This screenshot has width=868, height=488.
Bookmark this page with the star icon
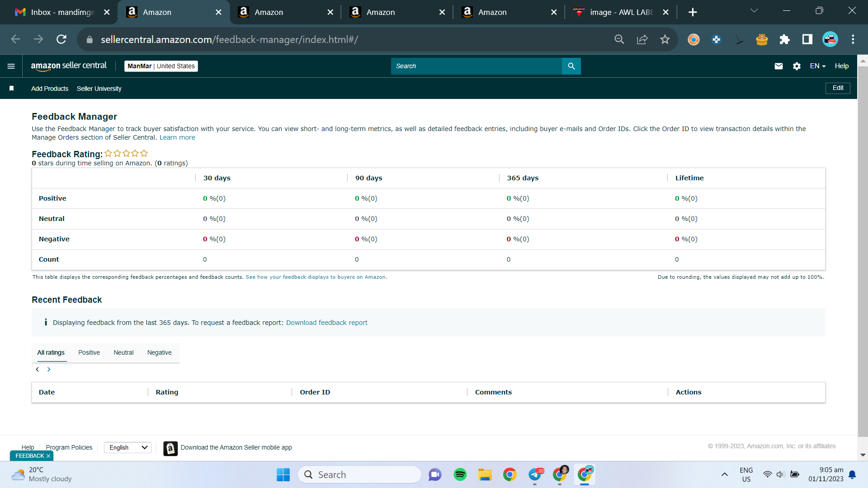coord(665,39)
